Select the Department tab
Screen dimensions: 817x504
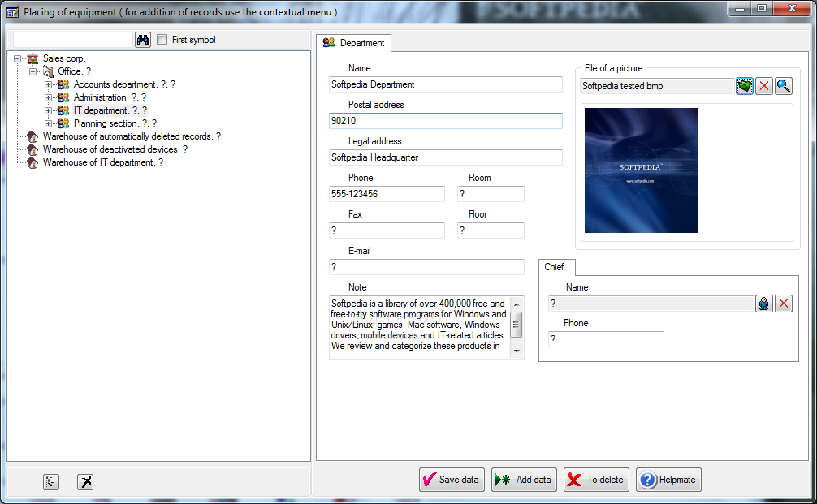tap(354, 43)
